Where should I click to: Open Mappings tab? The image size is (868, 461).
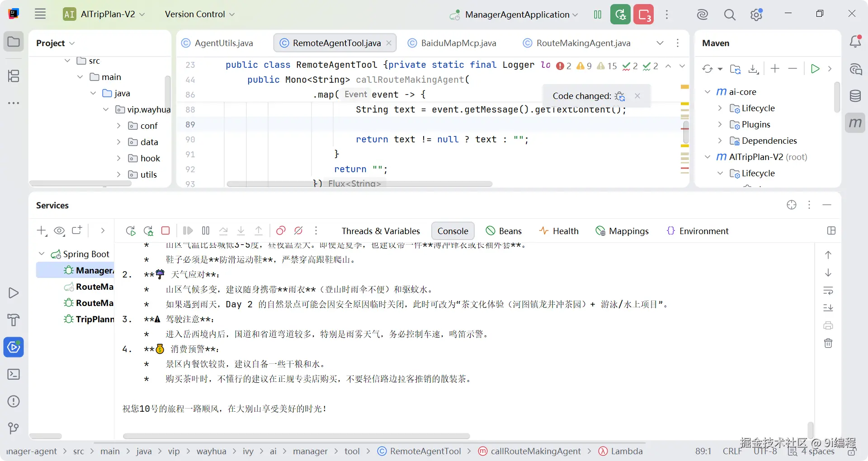(622, 231)
